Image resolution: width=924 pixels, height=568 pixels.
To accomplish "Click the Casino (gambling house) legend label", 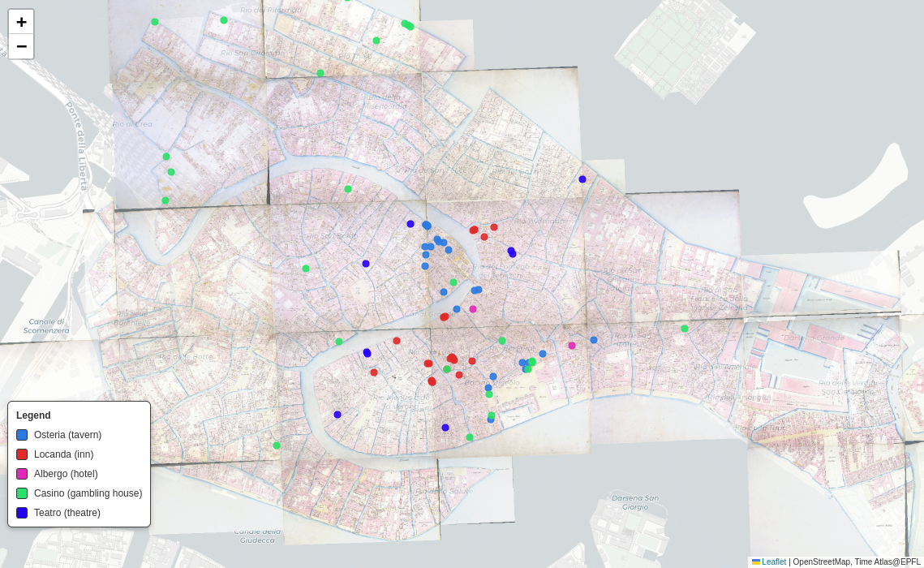I will (88, 493).
